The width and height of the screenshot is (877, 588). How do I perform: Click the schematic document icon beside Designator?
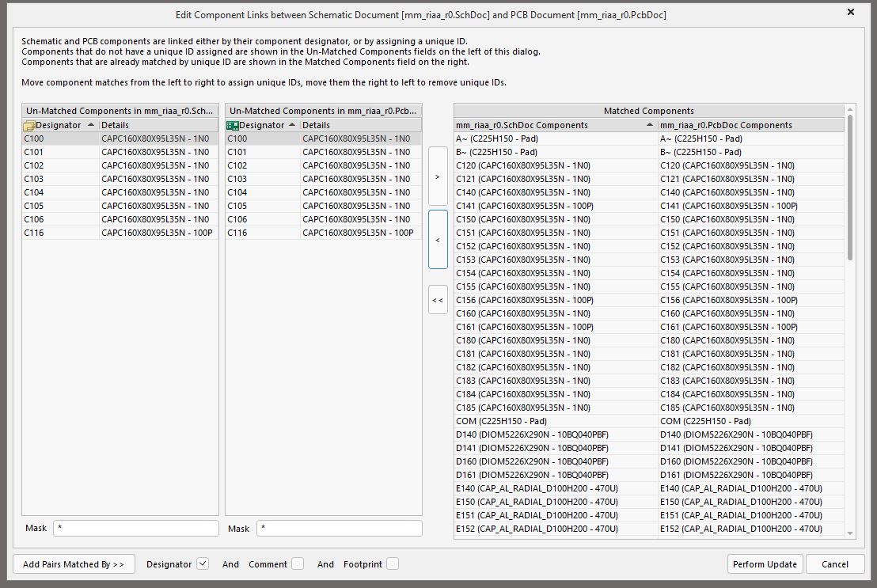click(x=29, y=125)
